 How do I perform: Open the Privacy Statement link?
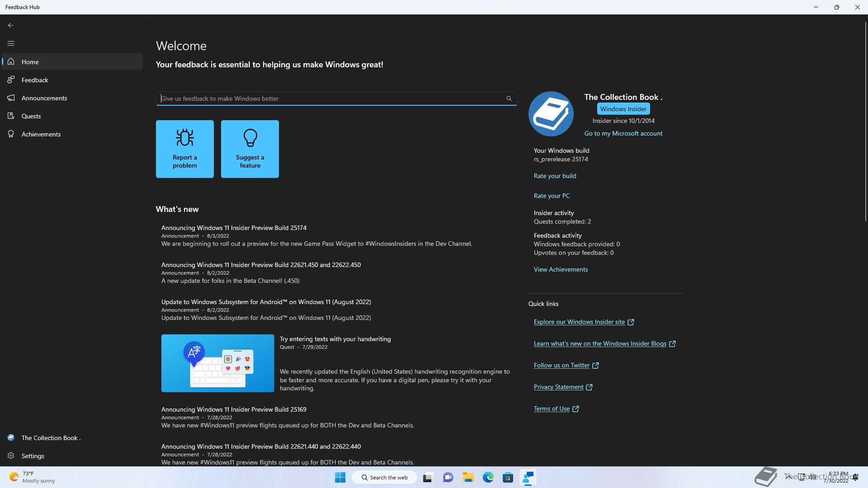559,387
